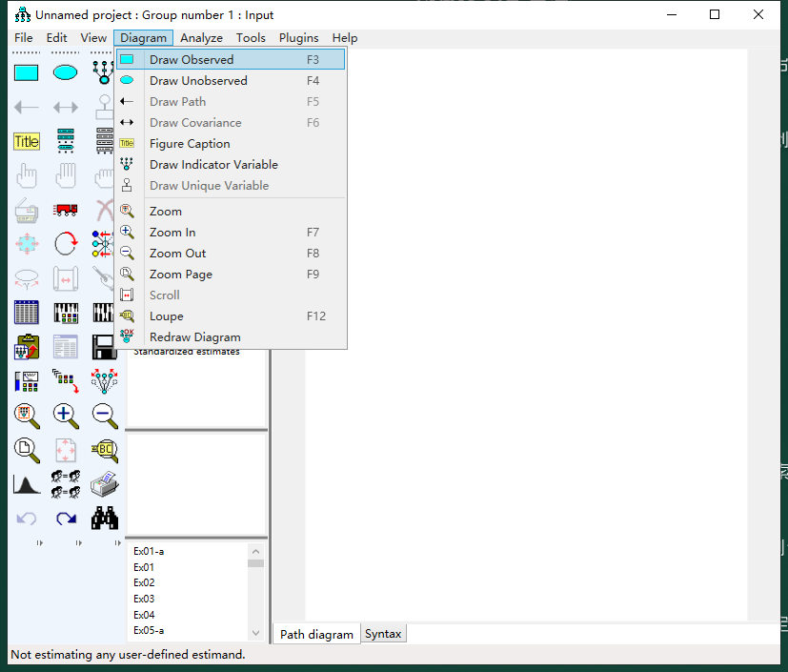Image resolution: width=788 pixels, height=672 pixels.
Task: Click the Title figure caption toolbar icon
Action: [26, 141]
